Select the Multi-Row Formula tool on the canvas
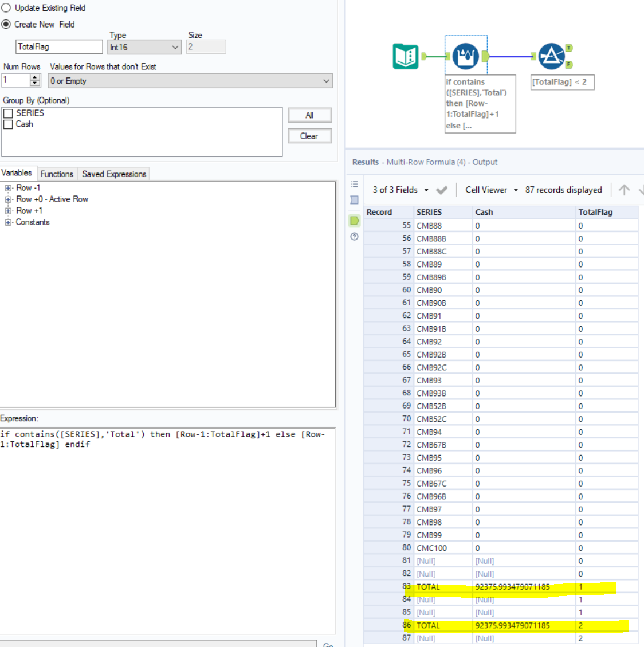Screen dimensions: 644x647 pos(465,55)
